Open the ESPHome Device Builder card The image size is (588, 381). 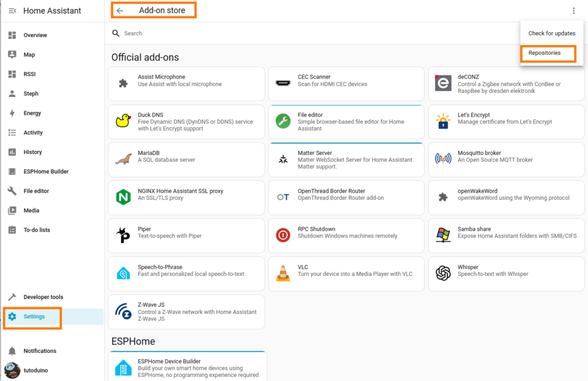187,367
